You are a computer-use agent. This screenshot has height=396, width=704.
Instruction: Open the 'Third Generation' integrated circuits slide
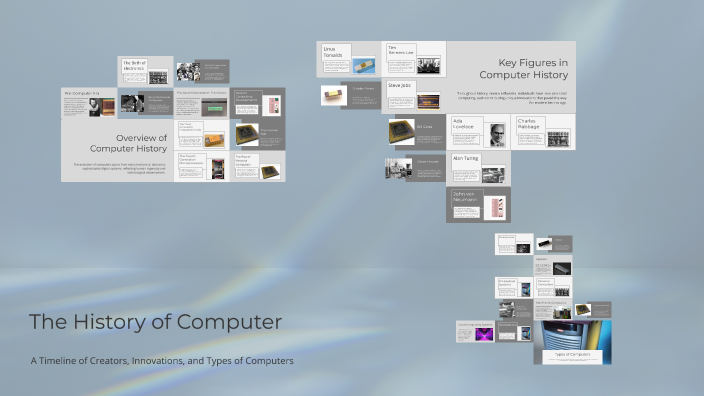pos(202,135)
